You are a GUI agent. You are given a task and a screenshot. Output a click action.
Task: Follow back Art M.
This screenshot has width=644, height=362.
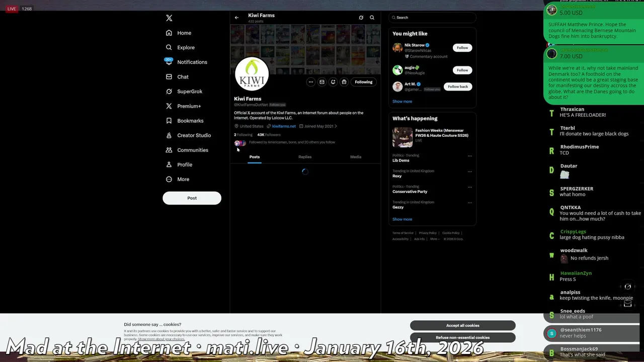(458, 86)
